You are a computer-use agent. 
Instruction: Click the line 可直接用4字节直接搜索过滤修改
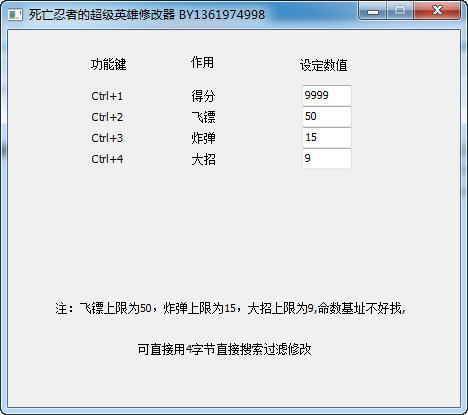(x=224, y=349)
